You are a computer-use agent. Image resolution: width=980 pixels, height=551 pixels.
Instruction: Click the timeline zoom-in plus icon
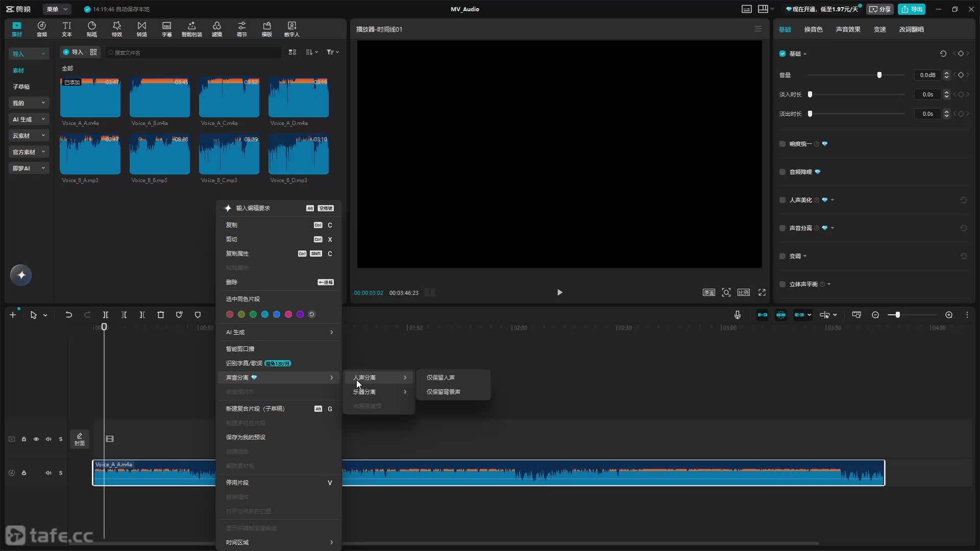click(x=949, y=315)
